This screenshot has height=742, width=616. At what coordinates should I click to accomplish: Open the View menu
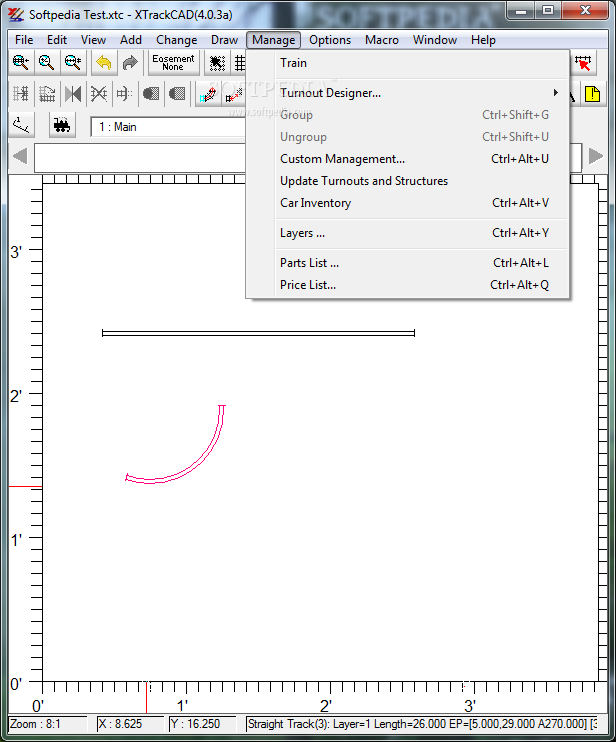pos(93,40)
